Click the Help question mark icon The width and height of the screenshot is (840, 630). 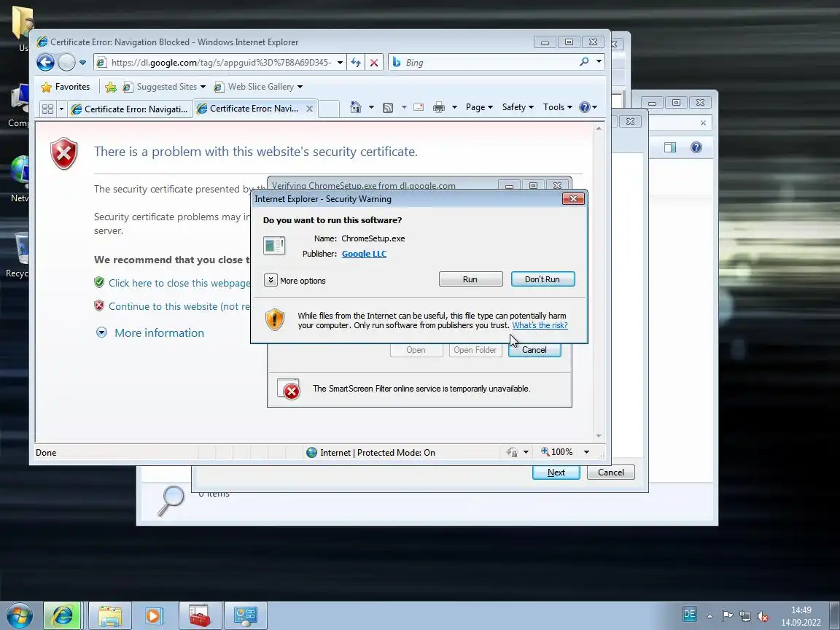pyautogui.click(x=585, y=107)
